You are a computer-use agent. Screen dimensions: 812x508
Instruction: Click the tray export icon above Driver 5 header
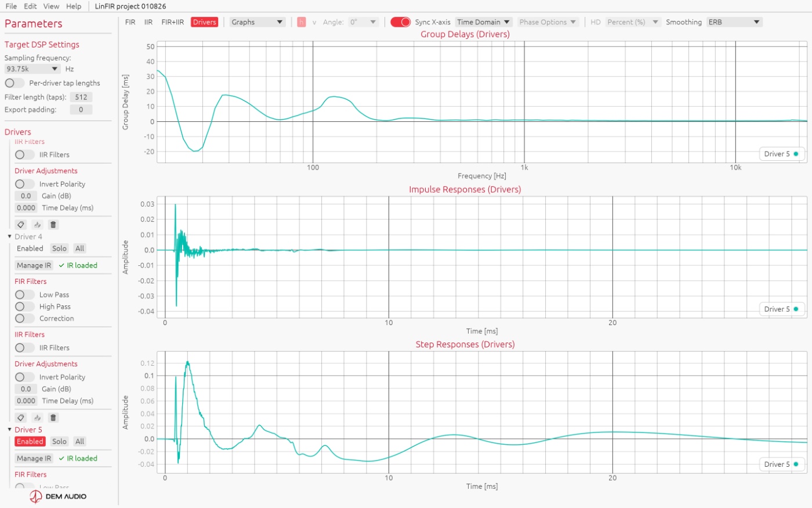[x=37, y=417]
